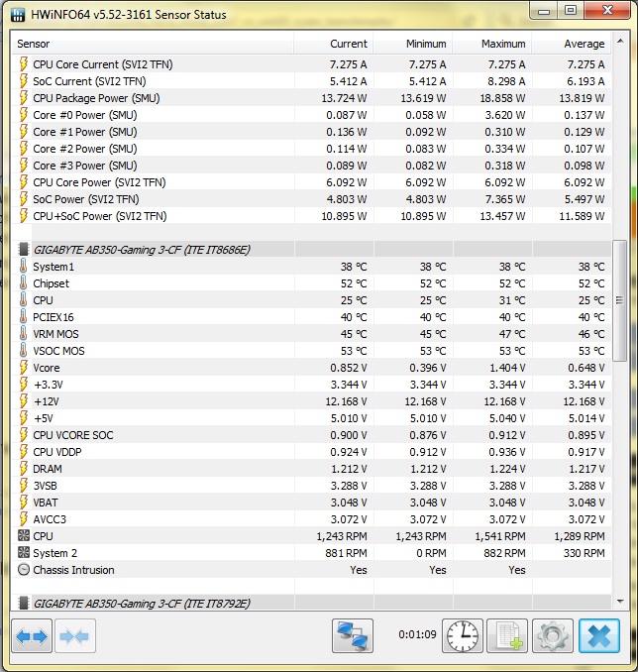This screenshot has width=638, height=672.
Task: Select the GIGABYTE AB350 ITE IT8686E group header
Action: click(142, 250)
